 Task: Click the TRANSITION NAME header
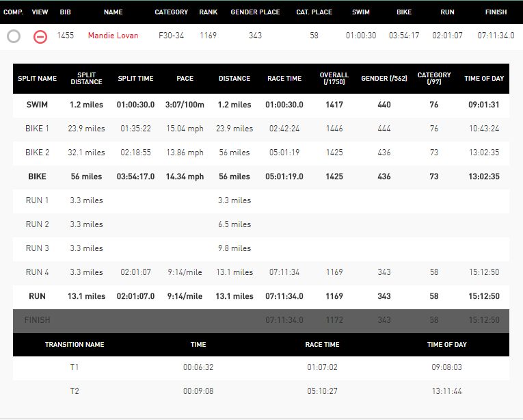(x=75, y=345)
